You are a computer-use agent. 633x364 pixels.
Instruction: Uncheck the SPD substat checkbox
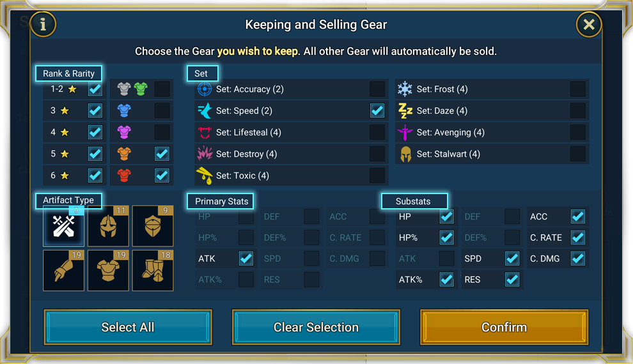512,259
